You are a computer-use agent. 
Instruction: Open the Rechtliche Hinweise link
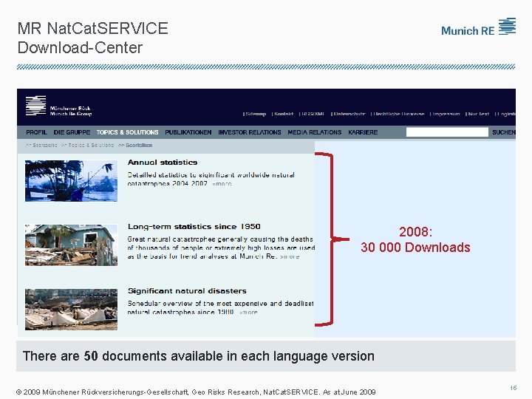tap(399, 114)
